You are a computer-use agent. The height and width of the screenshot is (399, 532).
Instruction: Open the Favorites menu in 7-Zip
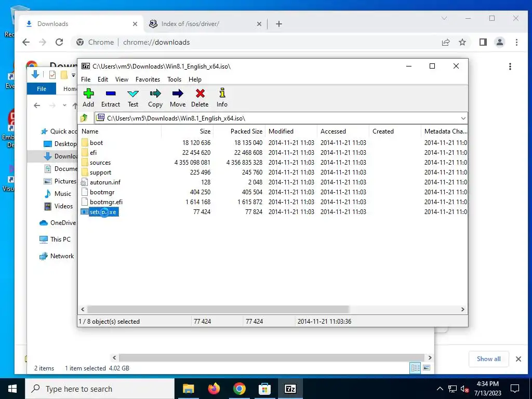click(148, 79)
